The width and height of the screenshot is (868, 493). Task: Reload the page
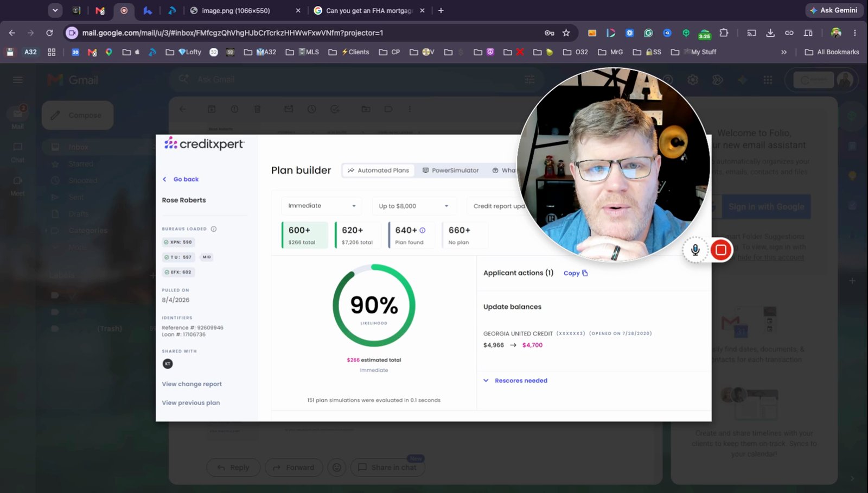coord(49,33)
